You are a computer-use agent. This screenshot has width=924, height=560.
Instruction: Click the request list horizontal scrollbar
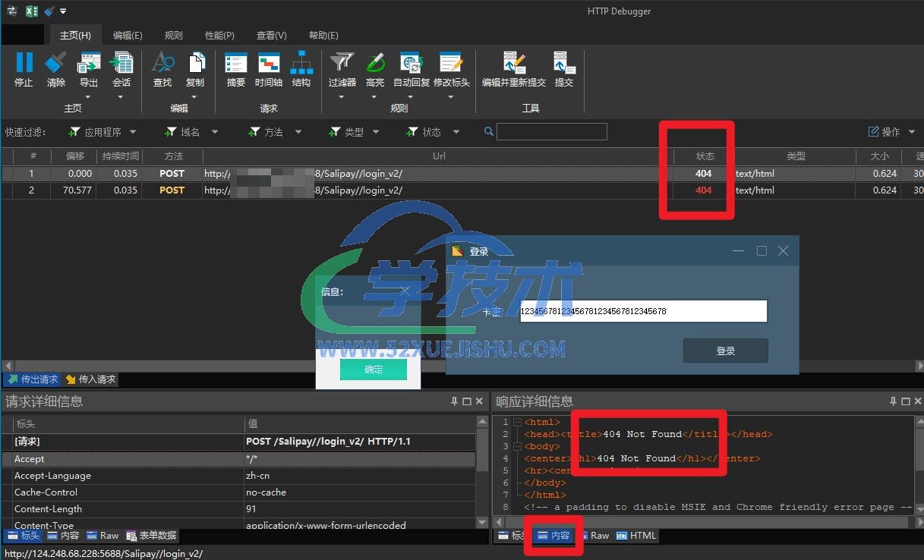456,366
